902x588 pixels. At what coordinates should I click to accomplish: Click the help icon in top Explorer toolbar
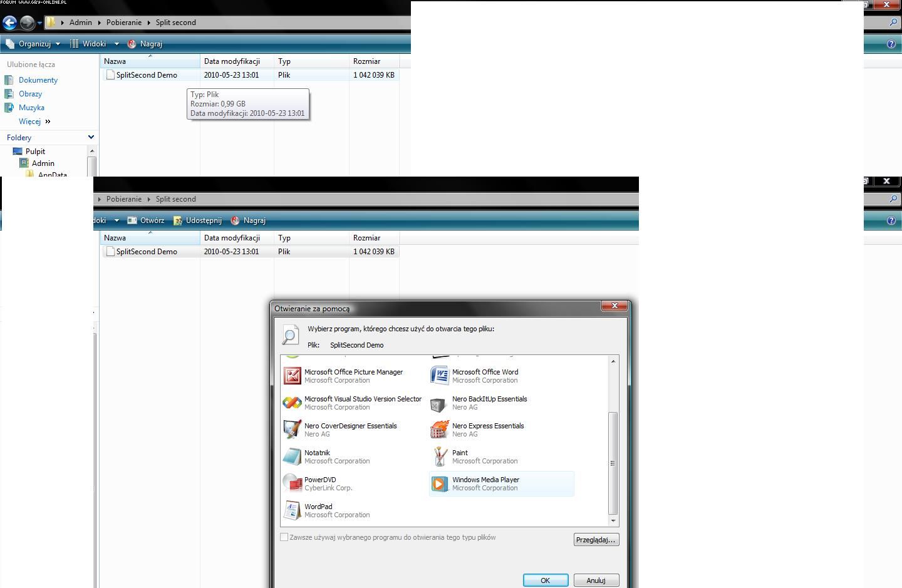(891, 44)
